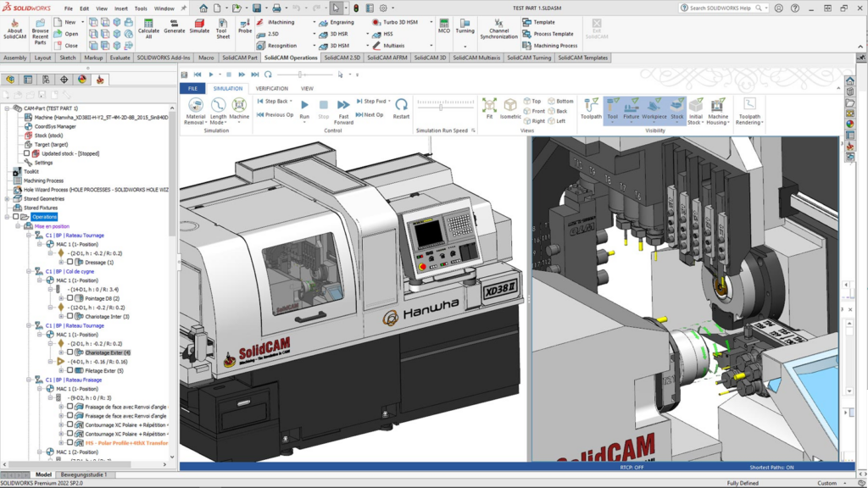Screen dimensions: 868x488
Task: Click the Calculate All icon
Action: [148, 28]
